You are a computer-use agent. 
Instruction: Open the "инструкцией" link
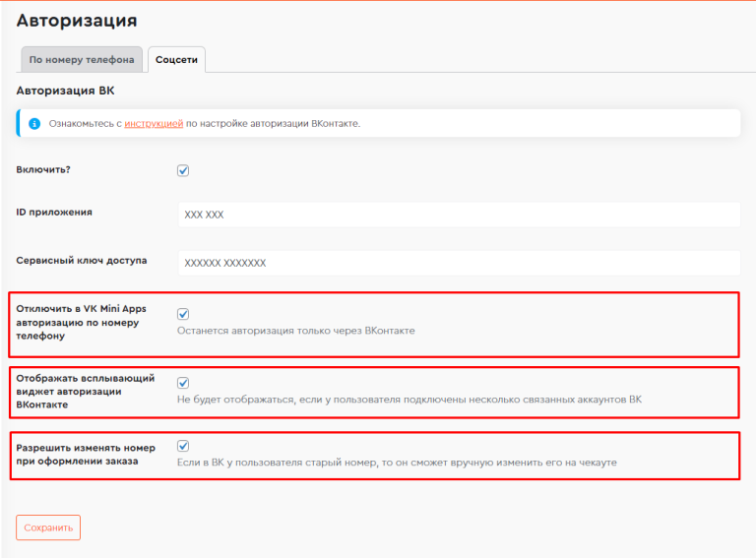(154, 124)
